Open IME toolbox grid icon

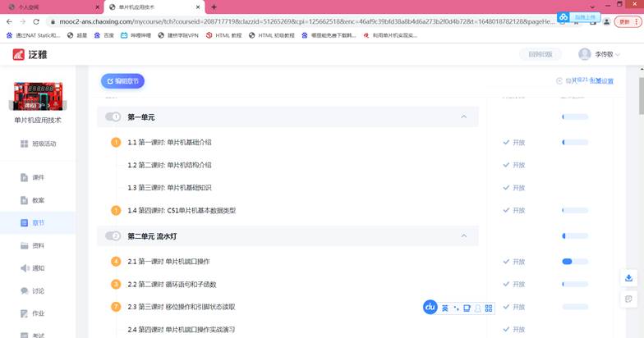click(488, 308)
